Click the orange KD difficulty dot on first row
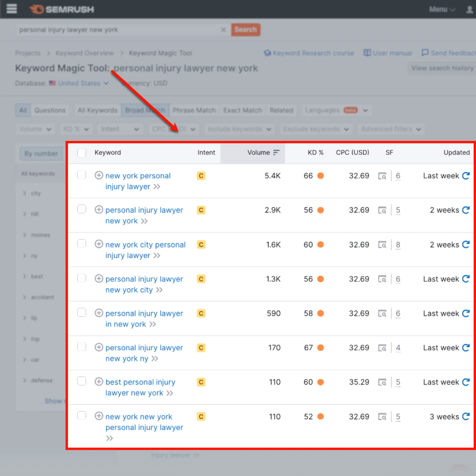This screenshot has width=476, height=476. [x=321, y=176]
